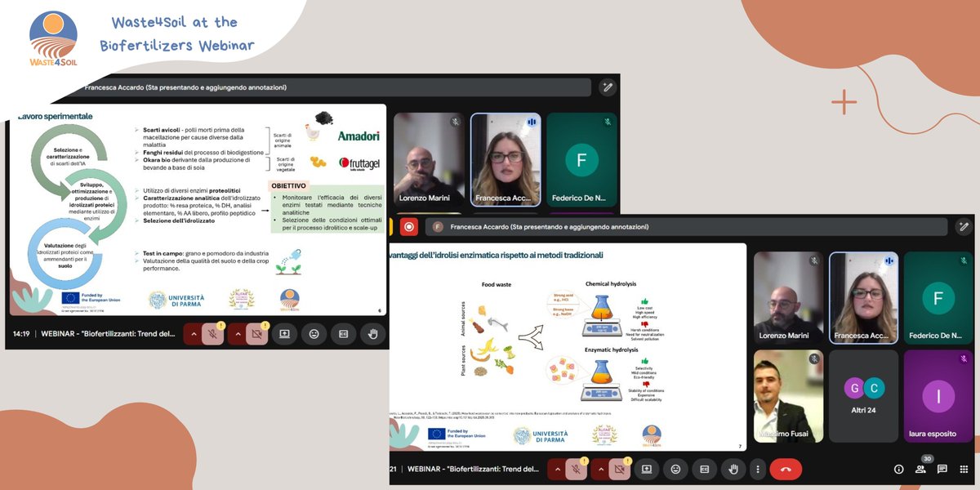
Task: Send a reaction emoji in front Meet window
Action: (675, 469)
